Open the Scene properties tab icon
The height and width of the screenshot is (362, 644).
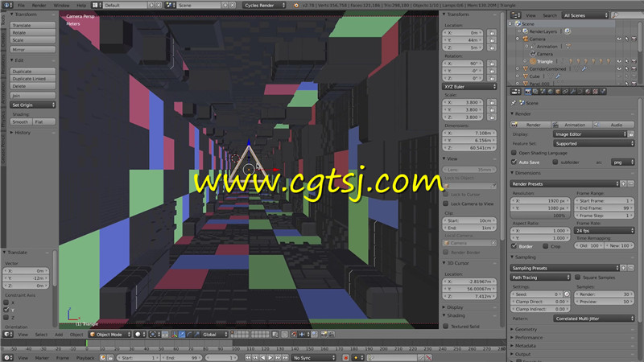tap(543, 92)
